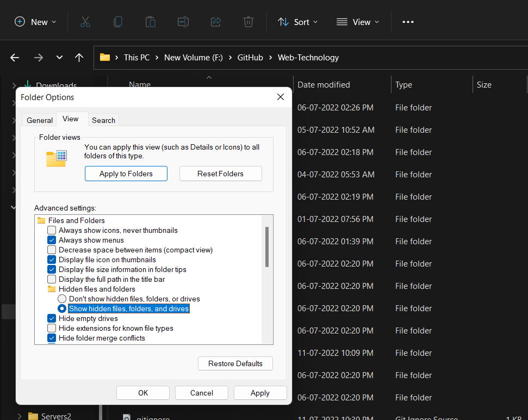Image resolution: width=528 pixels, height=420 pixels.
Task: Enable Hide extensions for known file types
Action: [x=52, y=328]
